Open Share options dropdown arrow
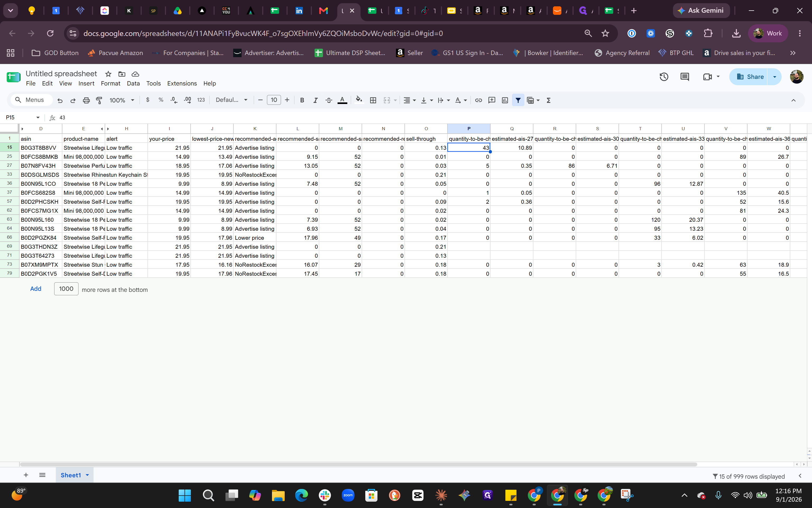The image size is (812, 508). pyautogui.click(x=774, y=77)
